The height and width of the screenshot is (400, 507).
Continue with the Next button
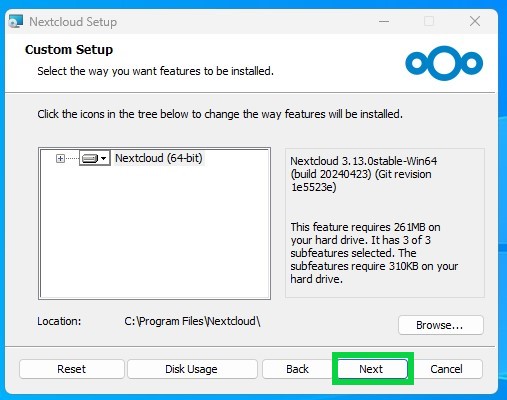pyautogui.click(x=372, y=369)
